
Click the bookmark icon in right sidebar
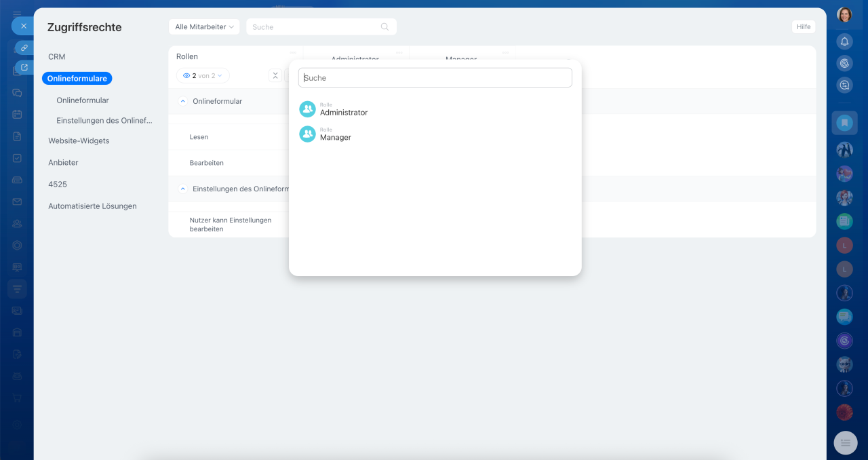tap(844, 123)
